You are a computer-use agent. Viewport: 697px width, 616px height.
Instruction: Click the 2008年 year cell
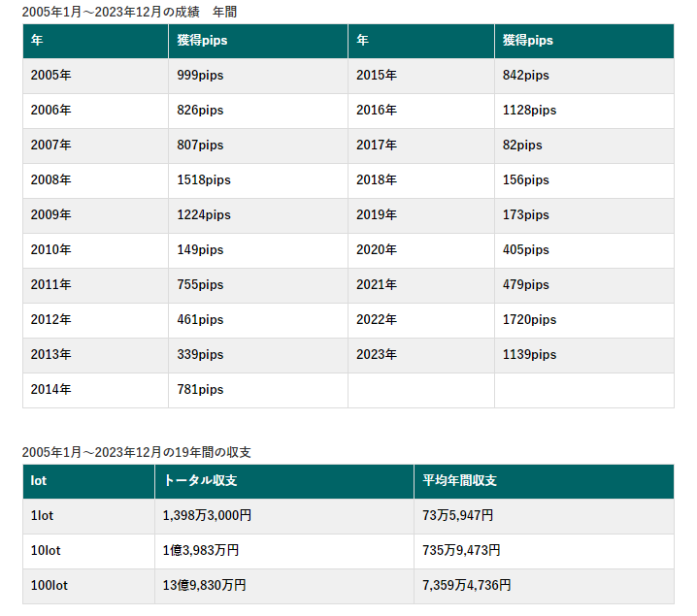[51, 180]
